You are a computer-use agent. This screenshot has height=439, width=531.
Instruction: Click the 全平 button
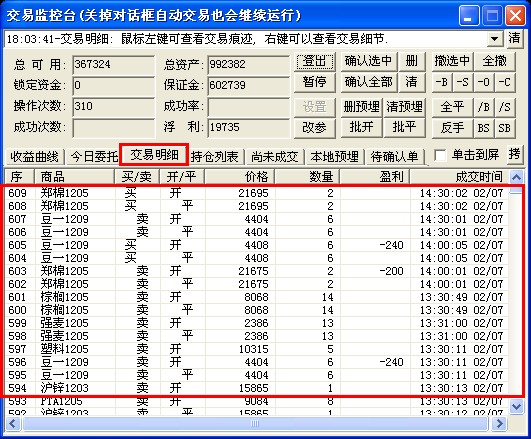point(452,107)
